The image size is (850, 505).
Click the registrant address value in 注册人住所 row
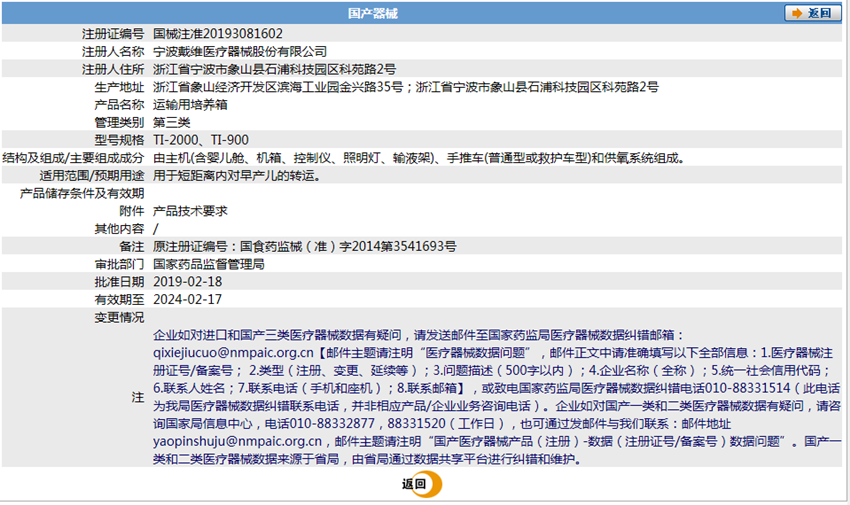274,69
